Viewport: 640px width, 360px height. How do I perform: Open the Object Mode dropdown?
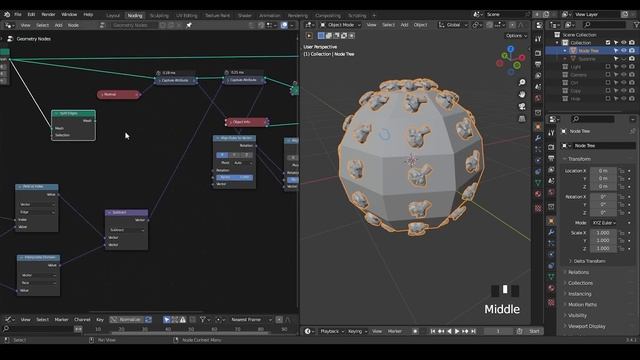(x=341, y=25)
